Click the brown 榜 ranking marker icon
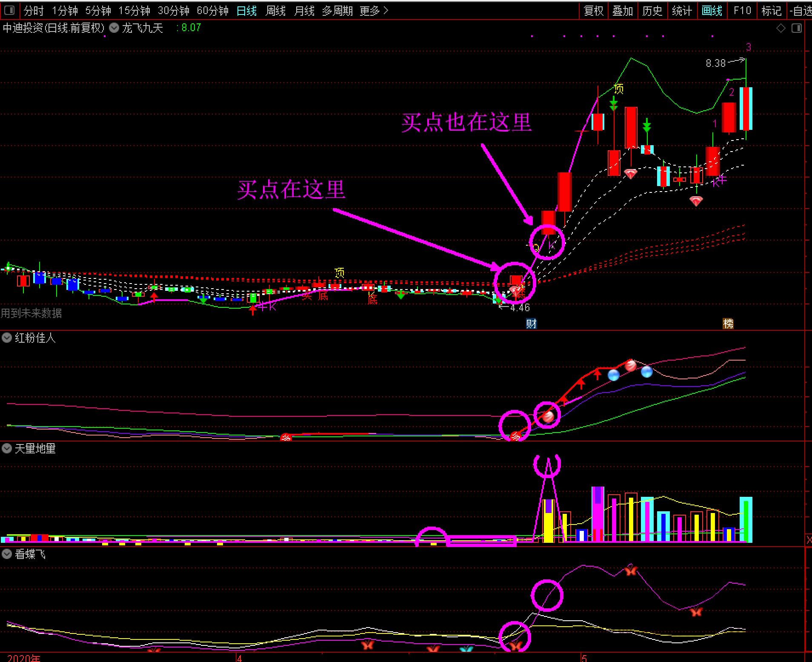The image size is (812, 662). (728, 324)
